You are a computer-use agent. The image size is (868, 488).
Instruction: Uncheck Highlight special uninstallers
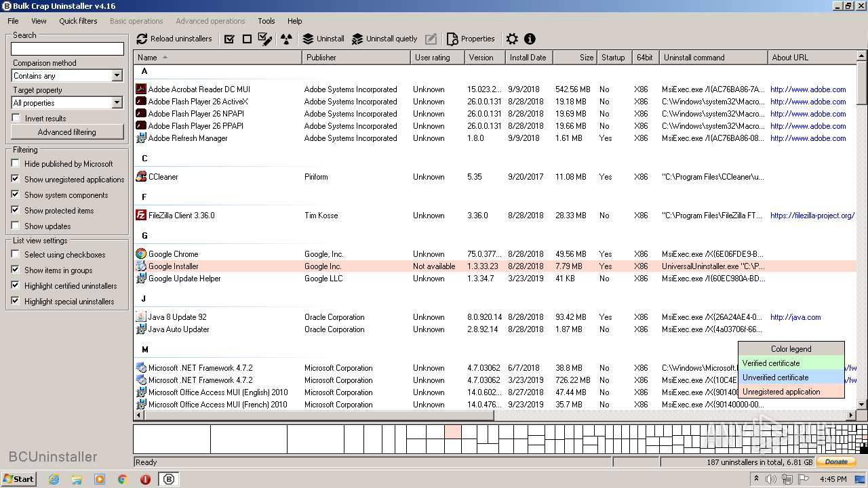click(x=16, y=301)
